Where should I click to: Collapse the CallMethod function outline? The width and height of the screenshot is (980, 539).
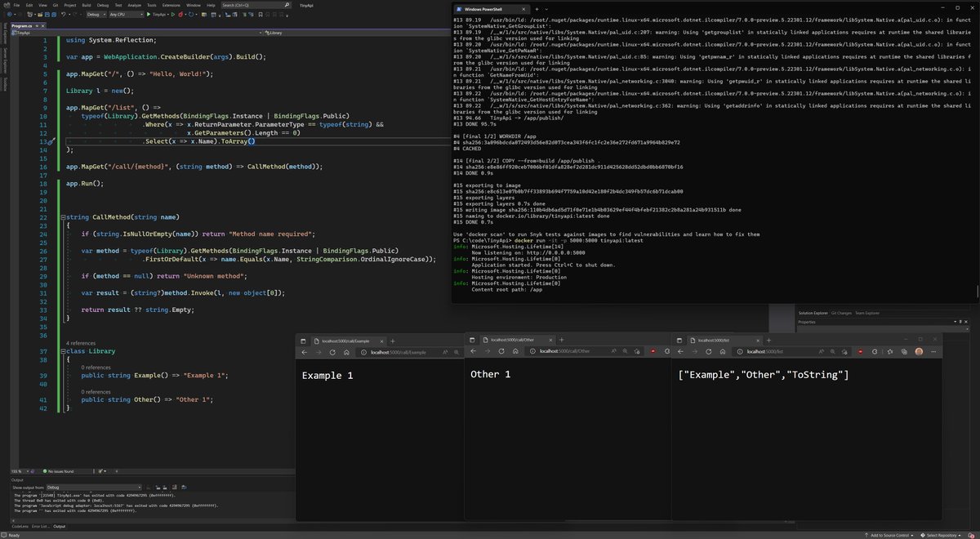point(63,217)
